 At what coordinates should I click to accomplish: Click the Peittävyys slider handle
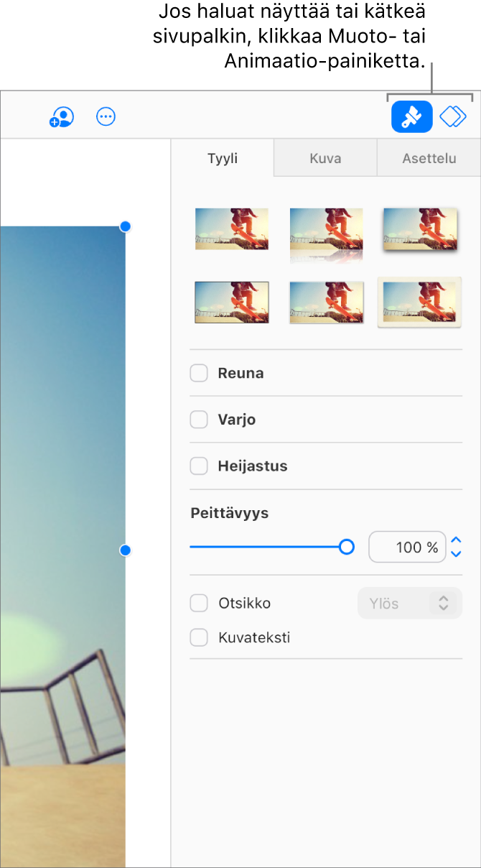click(347, 547)
